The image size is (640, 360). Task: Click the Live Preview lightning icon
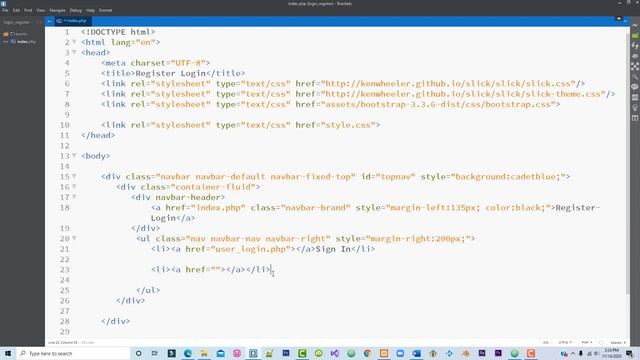635,25
